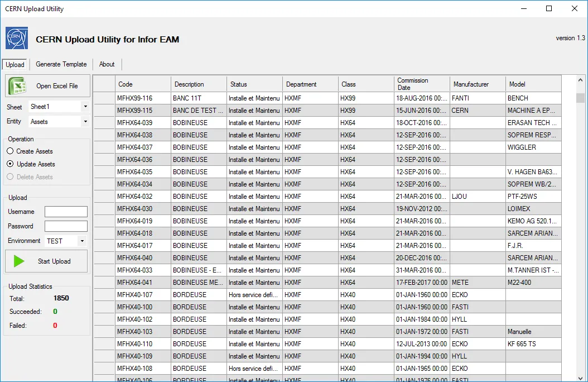Viewport: 588px width, 382px height.
Task: Click the code cell MFHX64-041
Action: pos(143,282)
